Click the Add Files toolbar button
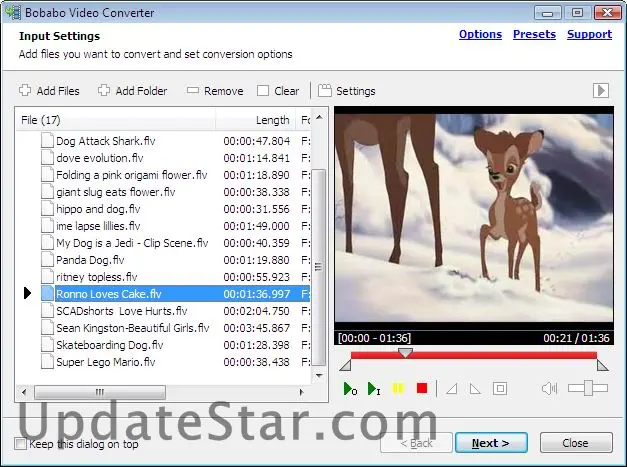Screen dimensions: 627x467 click(x=49, y=91)
